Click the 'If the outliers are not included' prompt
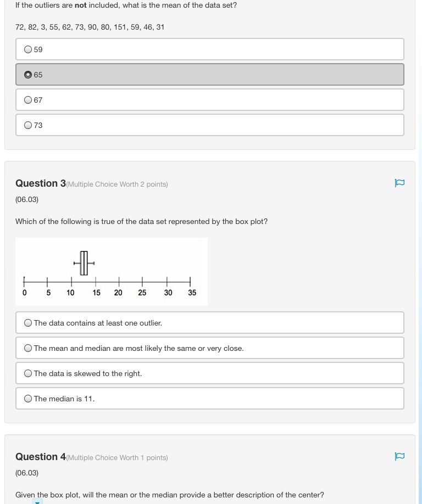422x504 pixels. tap(126, 5)
